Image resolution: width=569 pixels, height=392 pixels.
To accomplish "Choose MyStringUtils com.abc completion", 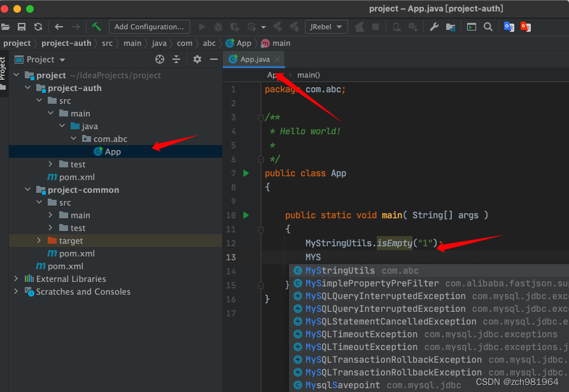I will (429, 270).
